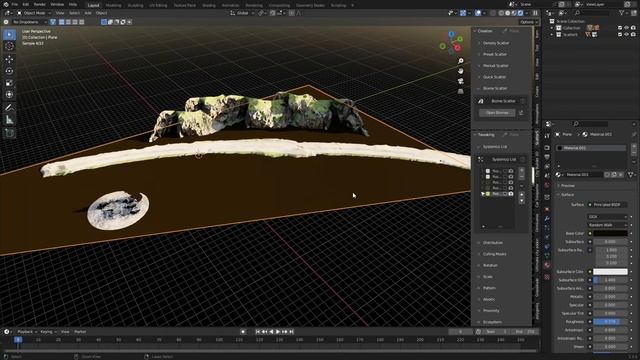Expand the Preview panel in properties
This screenshot has height=360, width=640.
[x=567, y=186]
